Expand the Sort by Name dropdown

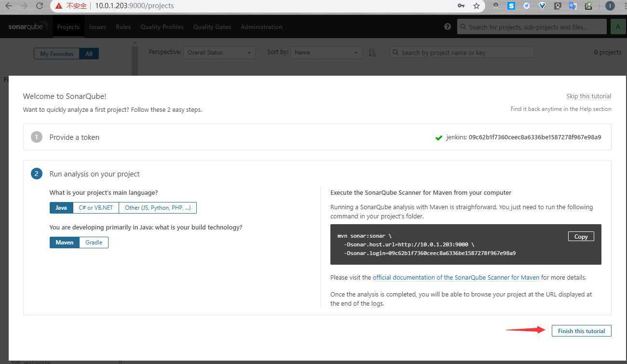point(326,53)
